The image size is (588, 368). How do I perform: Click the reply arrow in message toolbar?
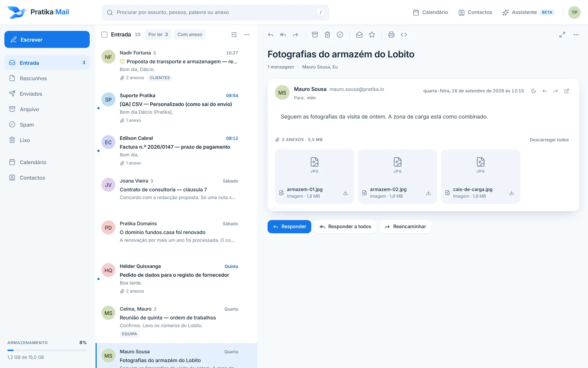click(x=270, y=35)
